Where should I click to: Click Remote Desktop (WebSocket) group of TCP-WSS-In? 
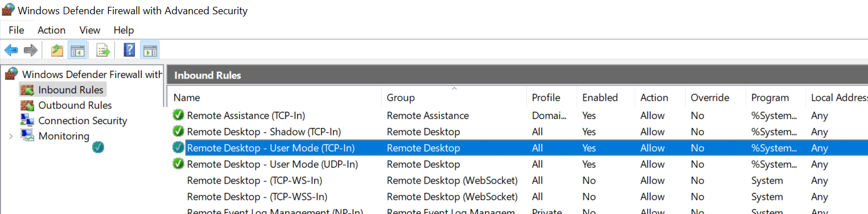click(x=452, y=197)
